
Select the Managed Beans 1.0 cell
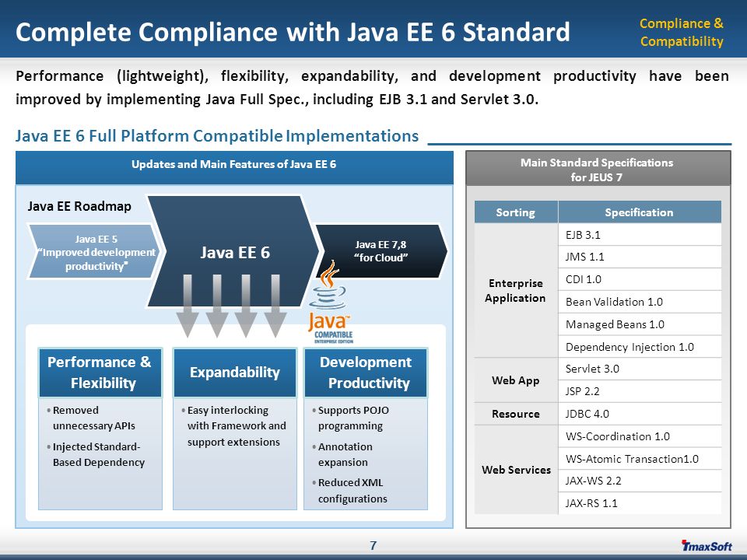pos(640,324)
